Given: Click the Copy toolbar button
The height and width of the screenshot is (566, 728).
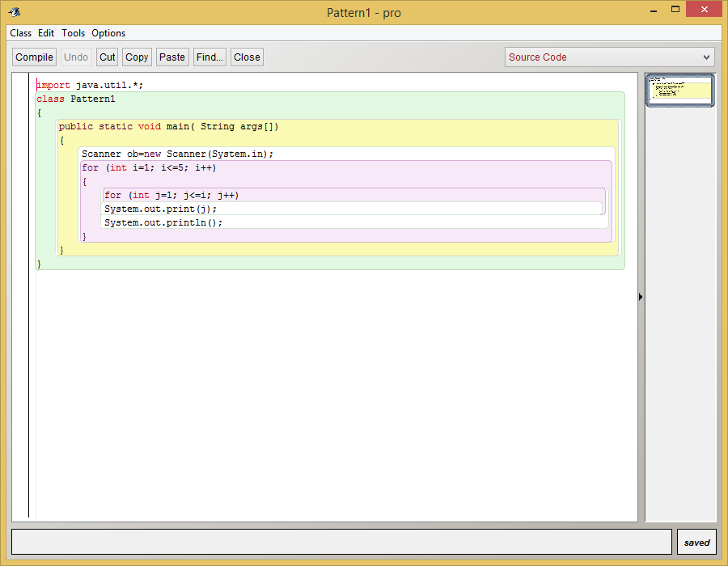Looking at the screenshot, I should pyautogui.click(x=137, y=57).
